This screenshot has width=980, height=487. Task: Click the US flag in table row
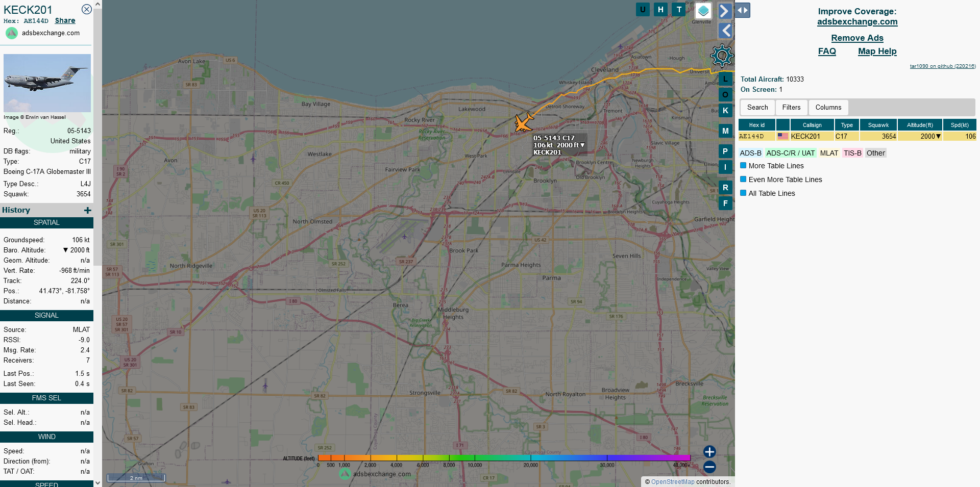(782, 136)
